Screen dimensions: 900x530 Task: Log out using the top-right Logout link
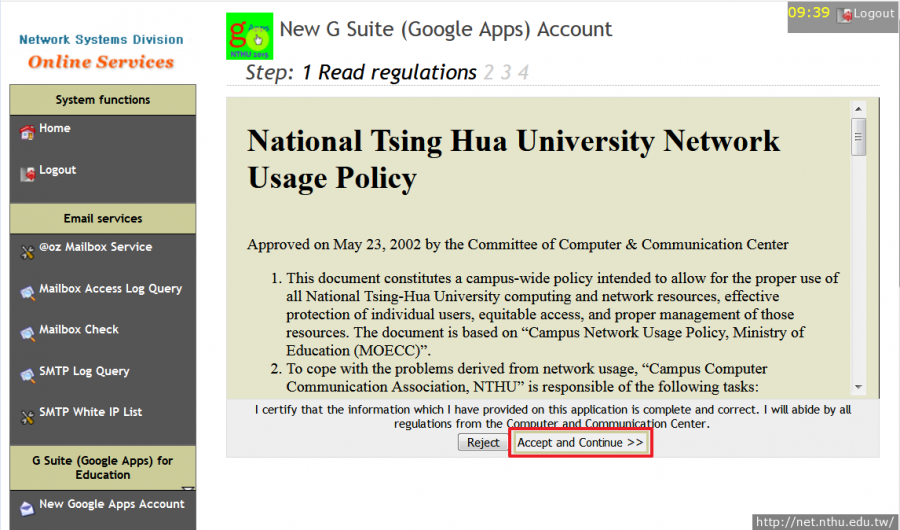point(867,14)
